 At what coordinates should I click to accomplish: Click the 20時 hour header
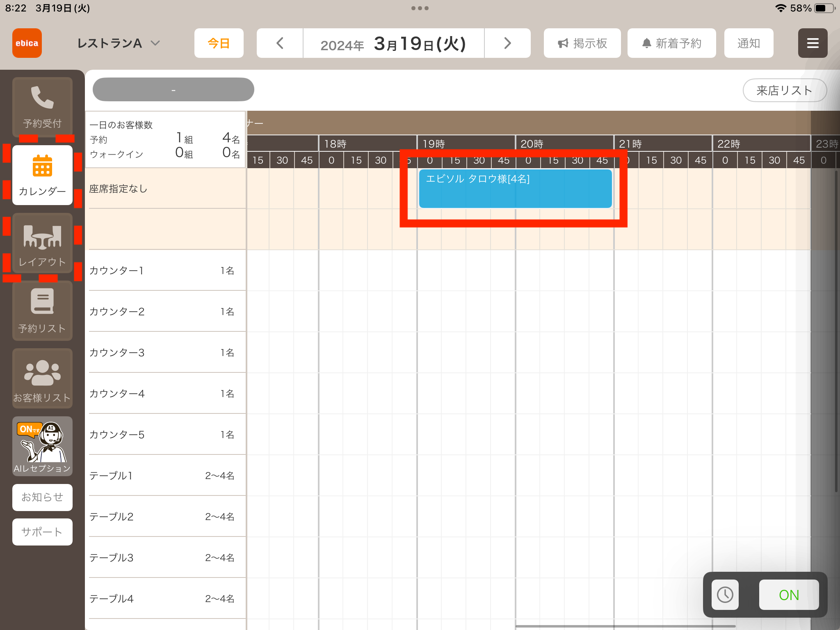tap(565, 144)
